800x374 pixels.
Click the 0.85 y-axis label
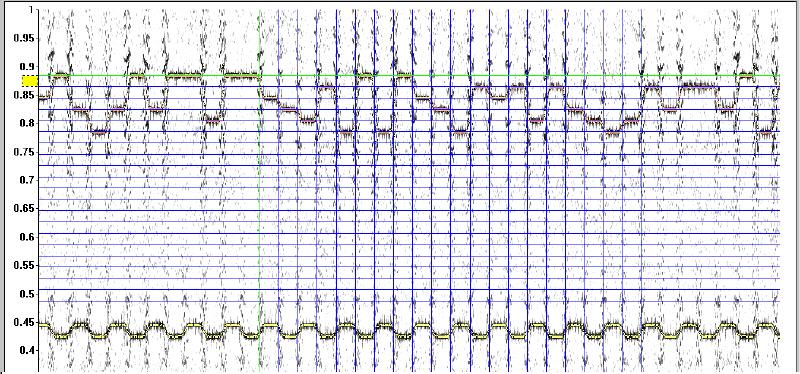tap(24, 95)
